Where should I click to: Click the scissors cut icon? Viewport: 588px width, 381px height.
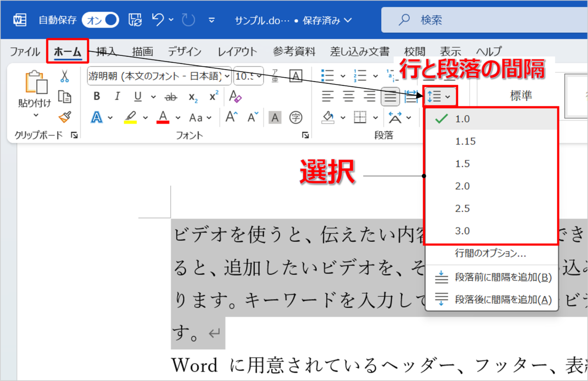(x=64, y=76)
